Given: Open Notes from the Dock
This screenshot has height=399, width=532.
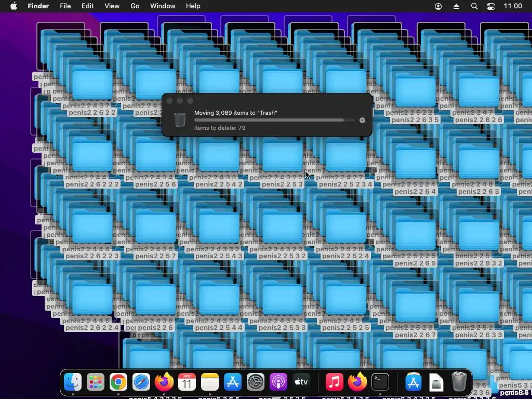Looking at the screenshot, I should (x=210, y=382).
